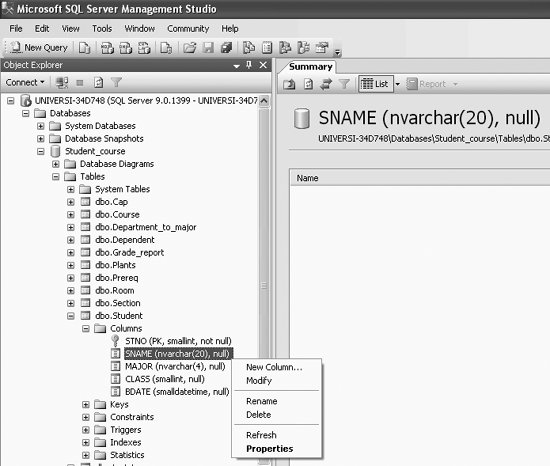Click the Open File folder icon
The width and height of the screenshot is (550, 466).
tap(189, 48)
